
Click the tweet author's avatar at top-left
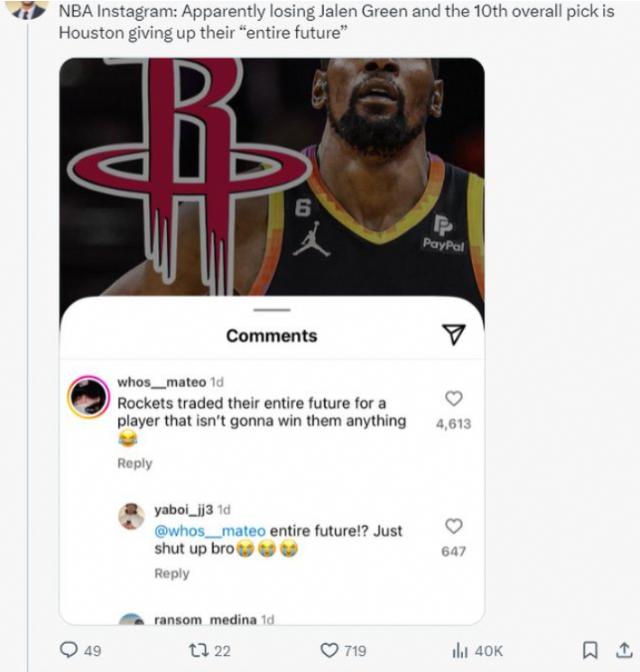28,9
